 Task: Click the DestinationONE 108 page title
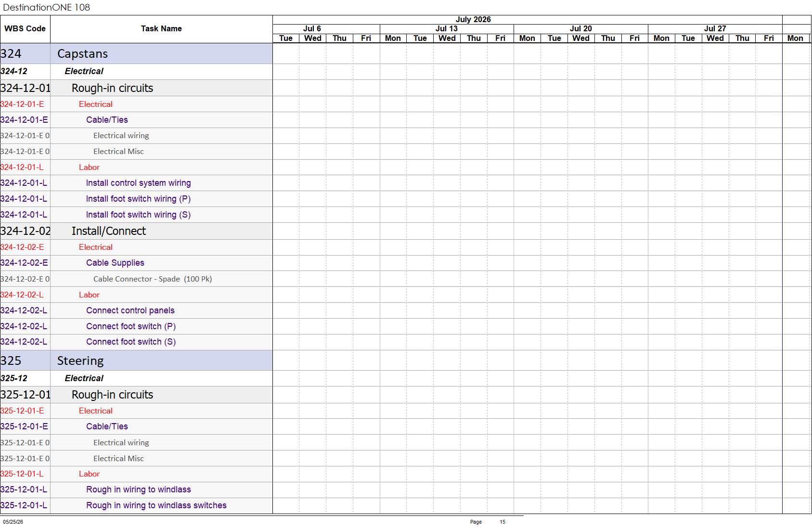[x=46, y=7]
